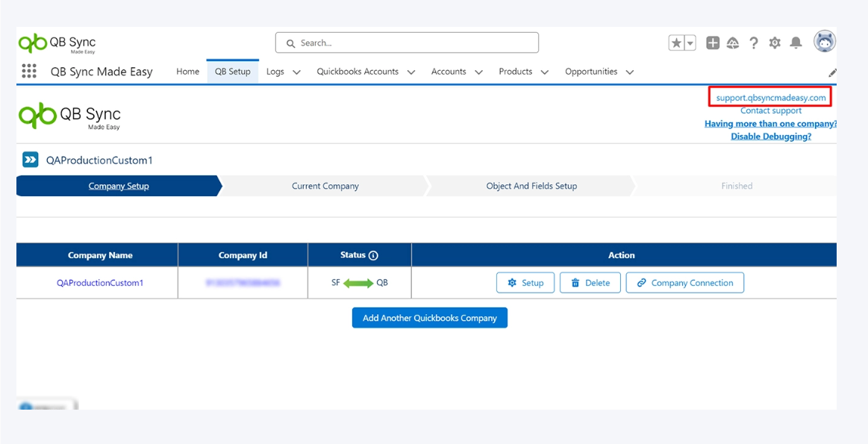Click the Guidance Center trailhead icon

click(733, 43)
